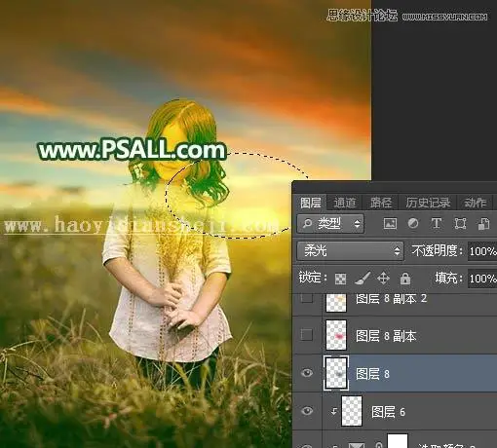Select thumbnail of 图层 8 副本 2
The width and height of the screenshot is (497, 448).
pyautogui.click(x=336, y=302)
